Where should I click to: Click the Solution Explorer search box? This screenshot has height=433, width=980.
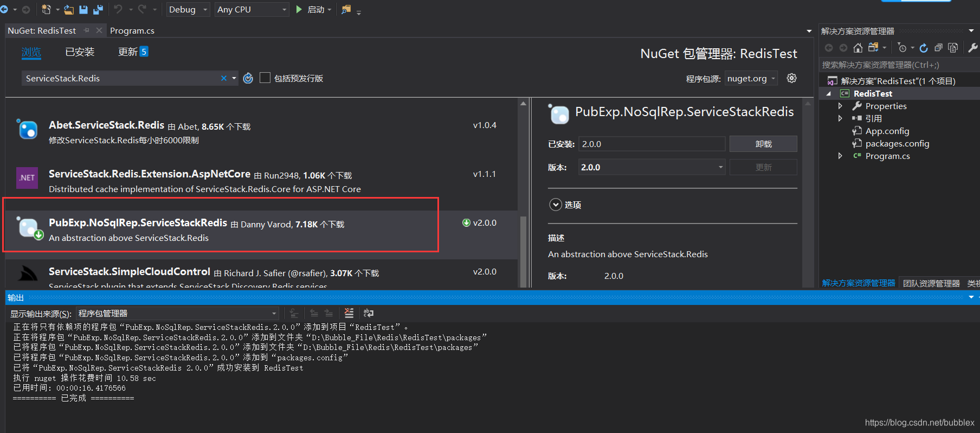tap(898, 65)
